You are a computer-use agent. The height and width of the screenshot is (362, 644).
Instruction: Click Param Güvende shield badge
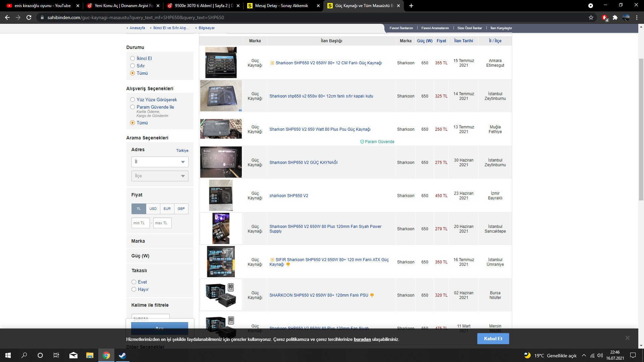pos(377,142)
